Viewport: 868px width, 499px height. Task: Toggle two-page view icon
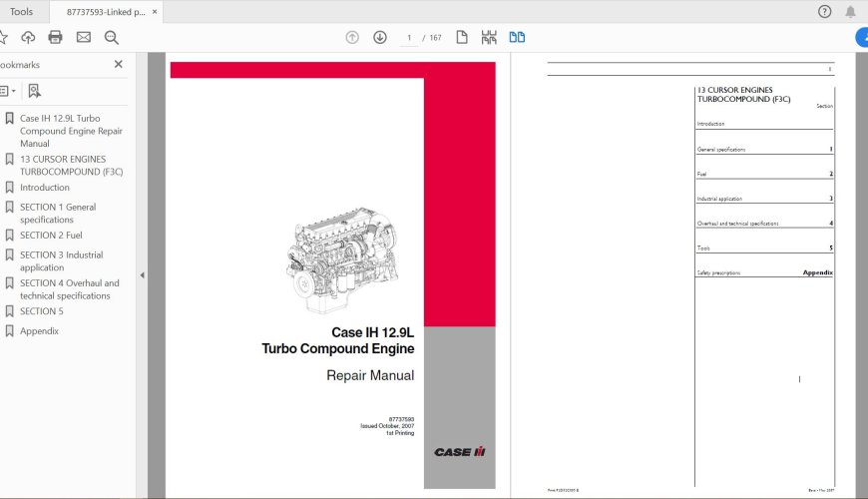[517, 37]
